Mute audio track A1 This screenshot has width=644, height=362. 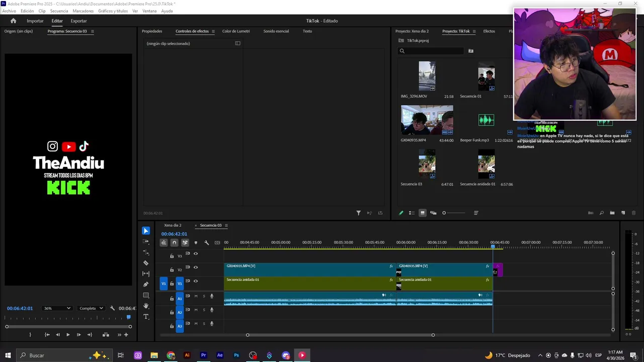pyautogui.click(x=196, y=296)
